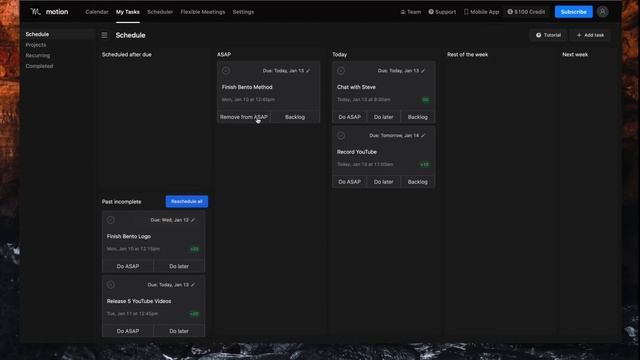Move Chat with Steve to Backlog
The width and height of the screenshot is (640, 360).
[418, 117]
